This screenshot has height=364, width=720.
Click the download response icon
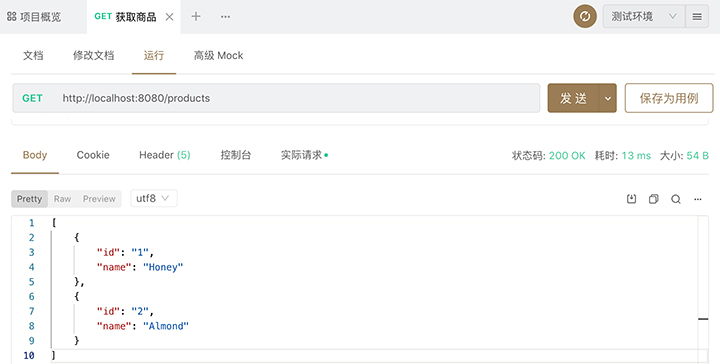(631, 199)
